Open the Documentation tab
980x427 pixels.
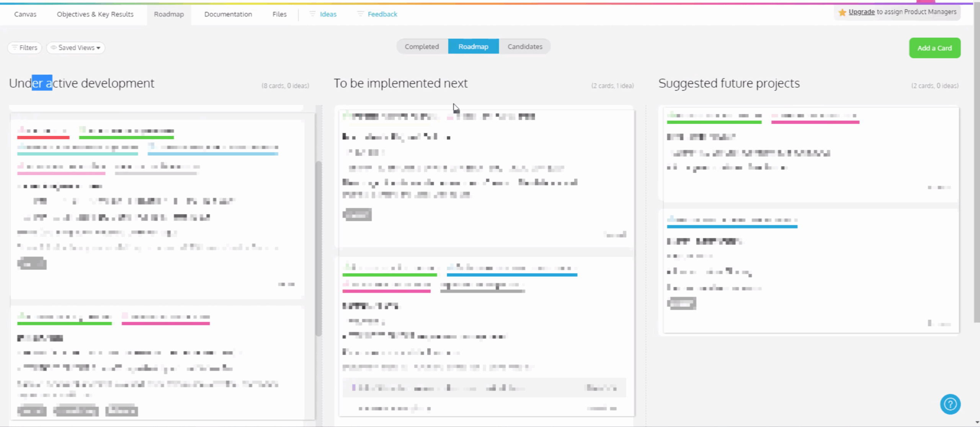(x=228, y=14)
